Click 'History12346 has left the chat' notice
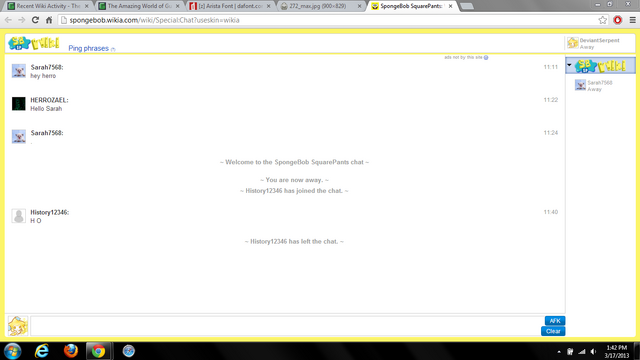The height and width of the screenshot is (360, 640). tap(294, 241)
